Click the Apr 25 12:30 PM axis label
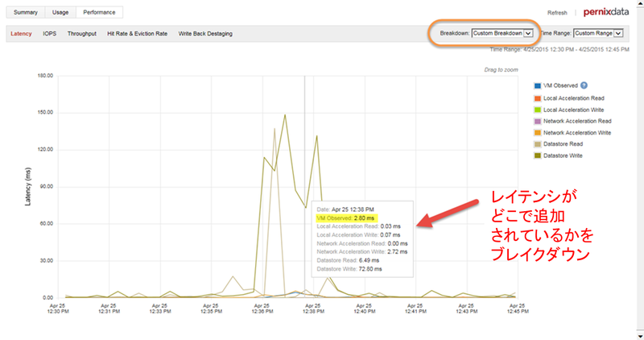644x340 pixels. 58,309
